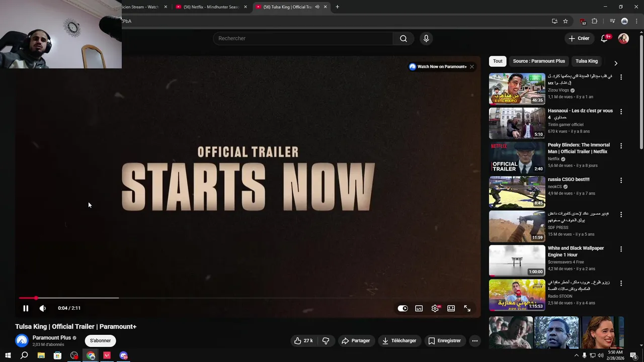
Task: Bookmark this page with the star icon
Action: tap(566, 21)
